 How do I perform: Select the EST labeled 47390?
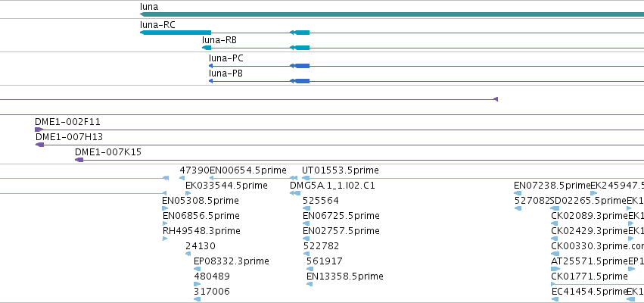pos(194,170)
